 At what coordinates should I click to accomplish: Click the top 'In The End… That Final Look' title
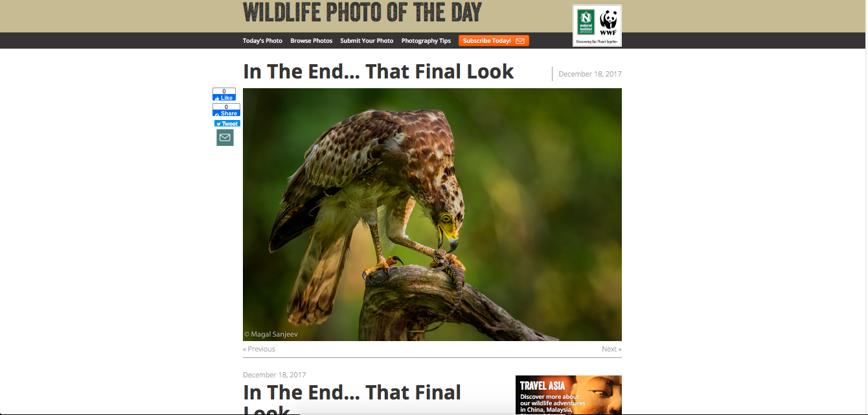pos(378,71)
